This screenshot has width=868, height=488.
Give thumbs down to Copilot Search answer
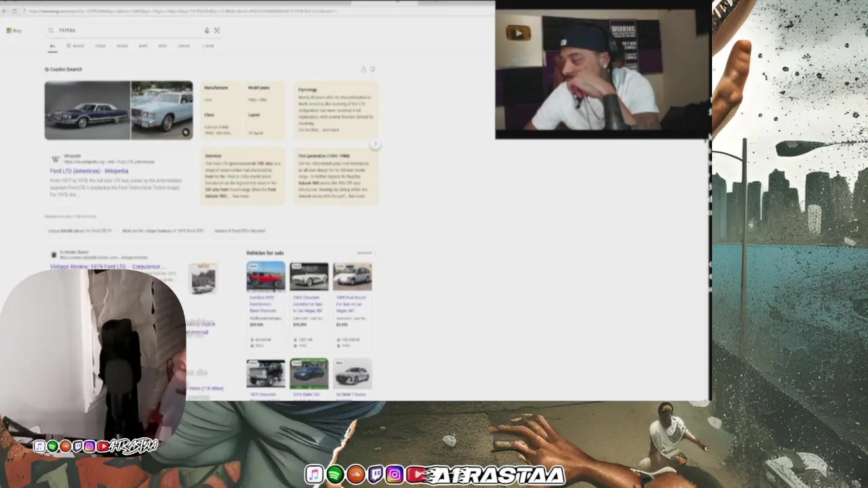[372, 69]
